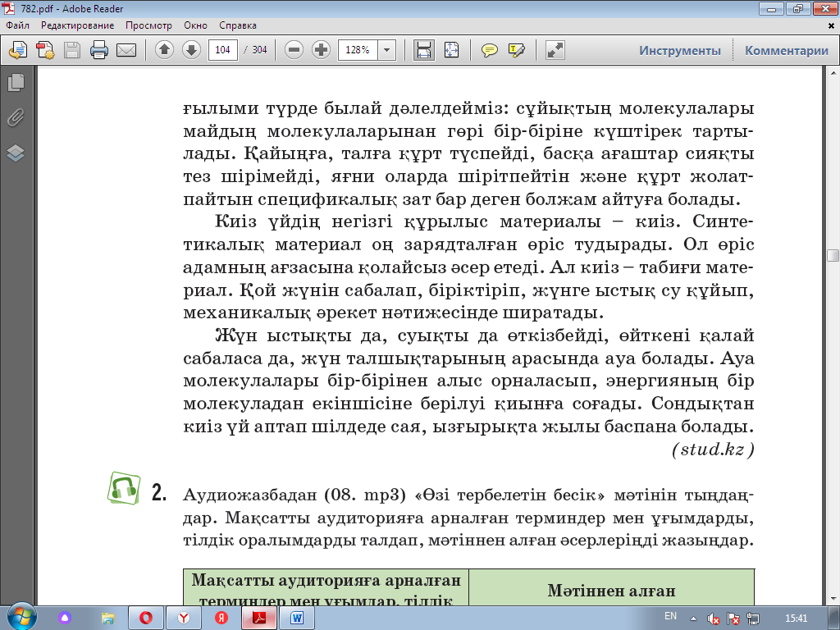840x630 pixels.
Task: Open the Opera browser taskbar icon
Action: click(146, 619)
